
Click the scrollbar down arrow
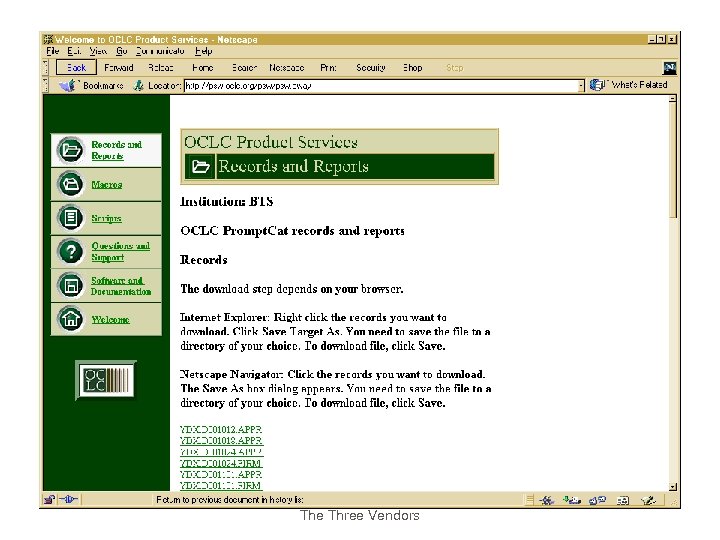click(x=673, y=487)
